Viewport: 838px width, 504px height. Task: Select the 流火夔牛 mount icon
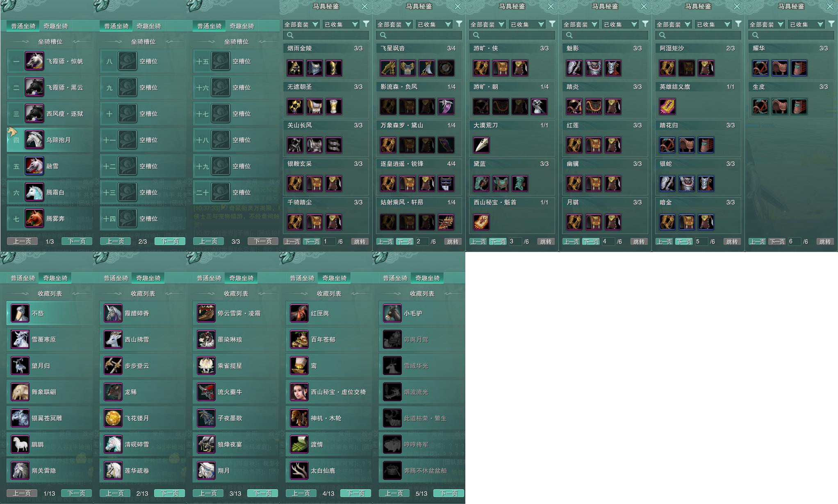(206, 392)
